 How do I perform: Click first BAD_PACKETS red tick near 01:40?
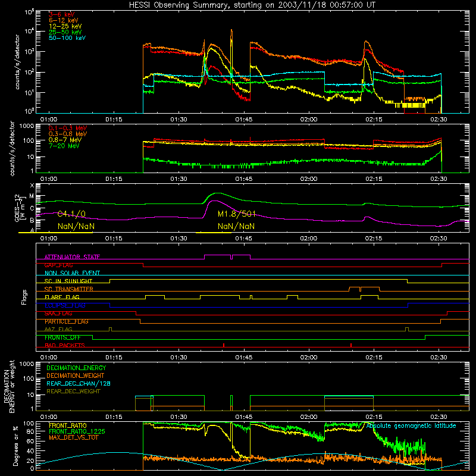[x=224, y=345]
